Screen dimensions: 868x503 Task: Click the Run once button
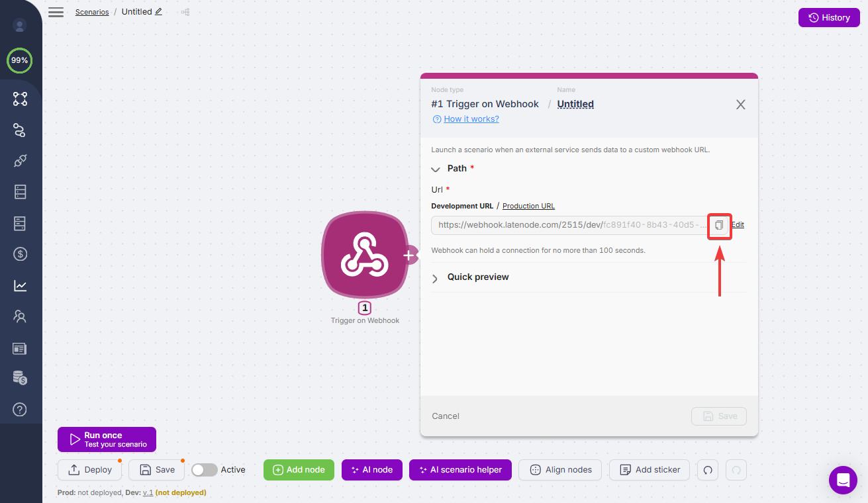[107, 439]
